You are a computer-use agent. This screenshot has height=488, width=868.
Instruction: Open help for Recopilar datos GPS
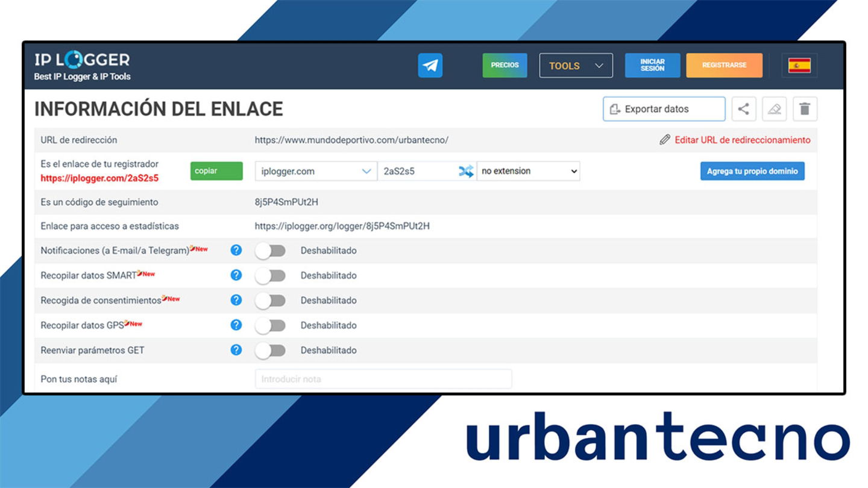click(236, 325)
